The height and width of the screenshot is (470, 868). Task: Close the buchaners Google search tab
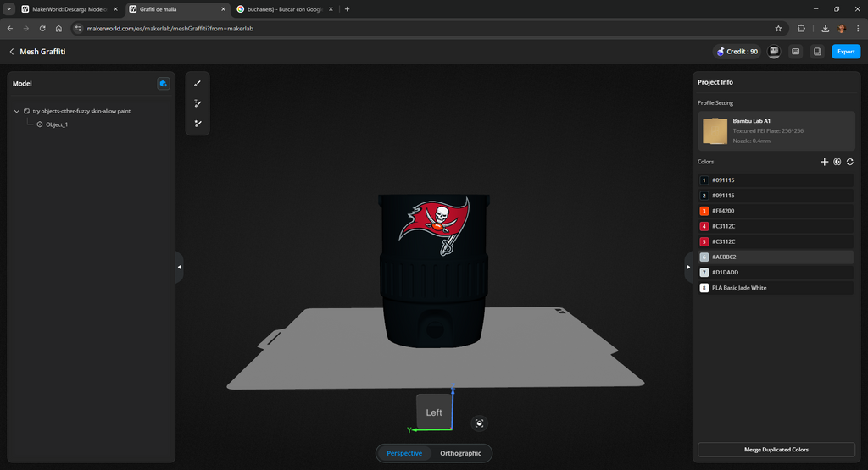tap(331, 8)
